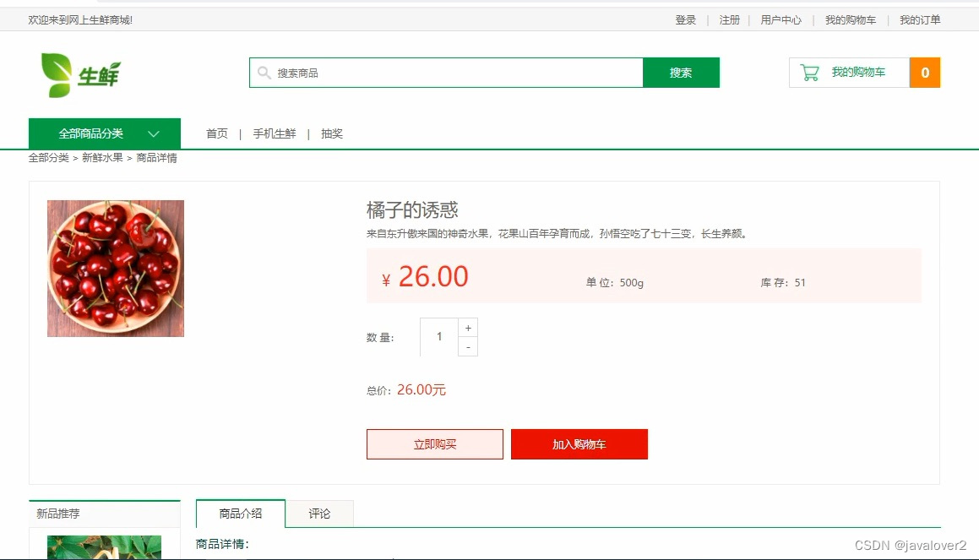Screen dimensions: 979x560
Task: Select the 商品介绍 tab
Action: [x=240, y=513]
